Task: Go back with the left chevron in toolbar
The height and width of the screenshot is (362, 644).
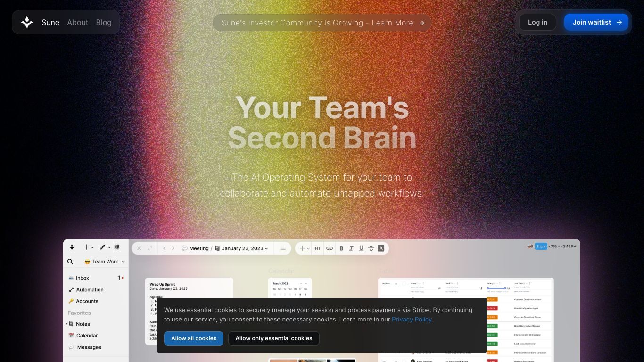Action: coord(165,248)
